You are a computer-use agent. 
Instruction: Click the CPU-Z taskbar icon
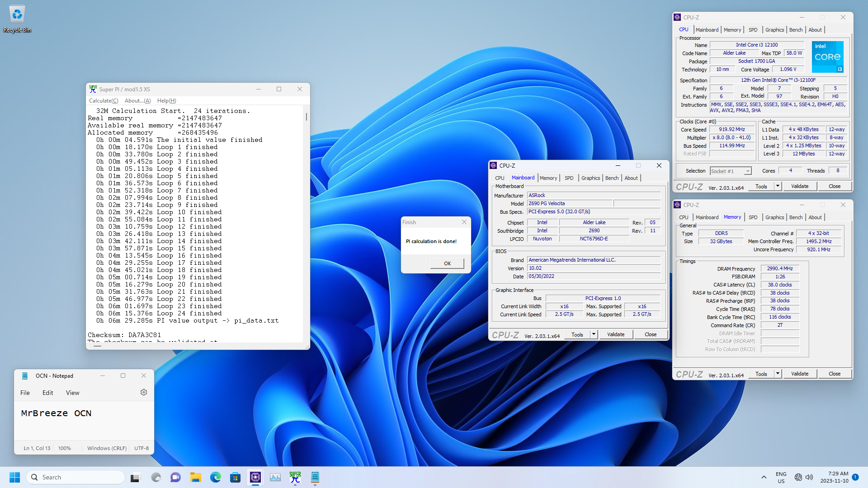click(x=255, y=477)
